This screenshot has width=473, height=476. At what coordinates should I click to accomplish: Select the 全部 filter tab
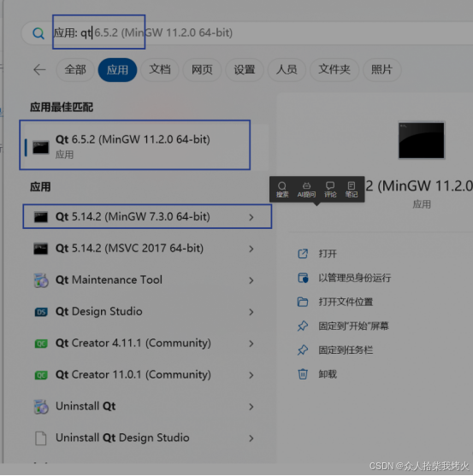pos(75,70)
